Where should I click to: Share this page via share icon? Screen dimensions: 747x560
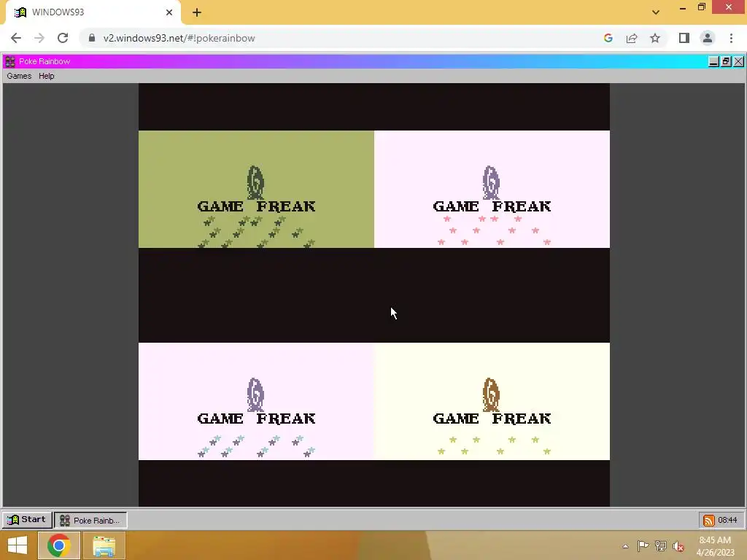pos(632,38)
